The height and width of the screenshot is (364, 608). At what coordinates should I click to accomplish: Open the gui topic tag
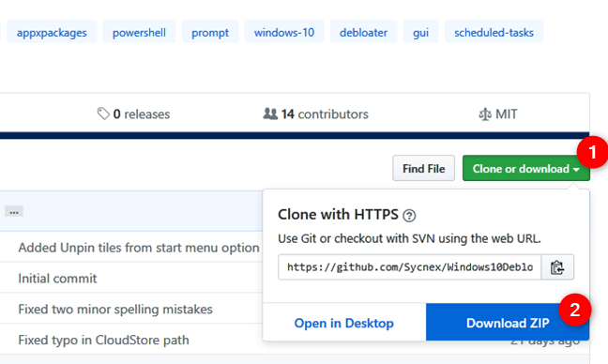420,32
